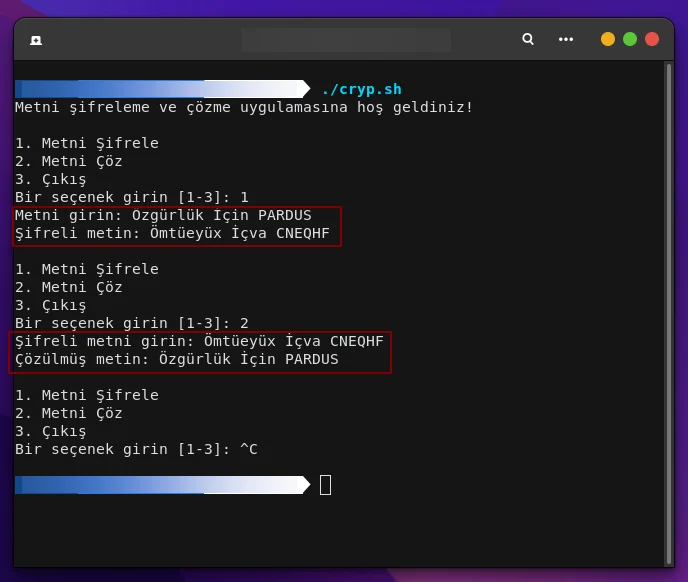Close the terminal with red button
The height and width of the screenshot is (582, 688).
click(652, 39)
